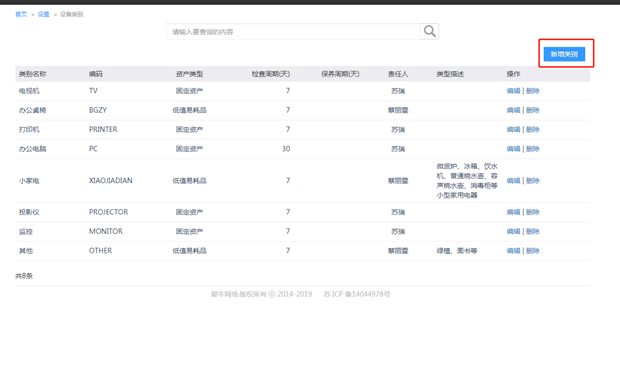
Task: Edit the OTHER category row
Action: [x=513, y=251]
